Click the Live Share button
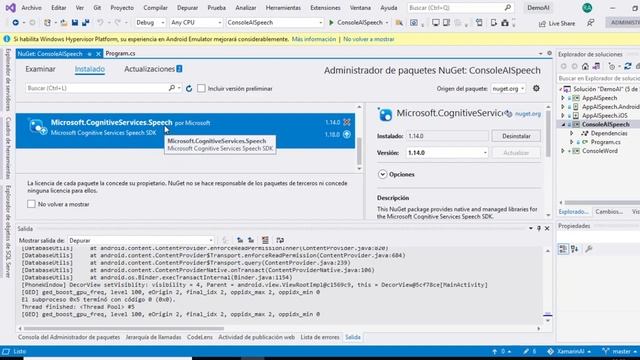This screenshot has width=640, height=360. 557,23
